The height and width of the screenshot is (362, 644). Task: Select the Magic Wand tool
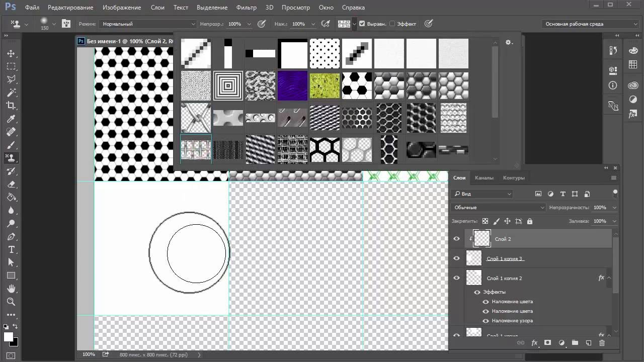click(11, 93)
